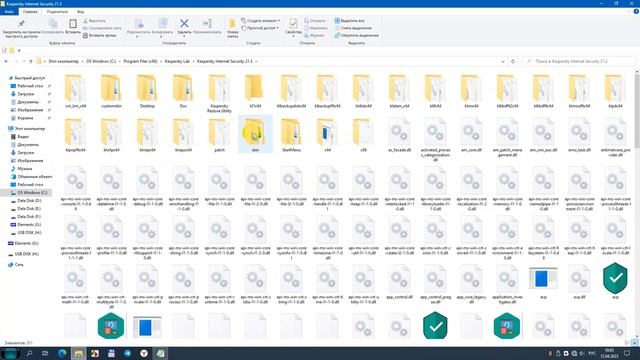Click Обратить выделение in ribbon

(356, 36)
